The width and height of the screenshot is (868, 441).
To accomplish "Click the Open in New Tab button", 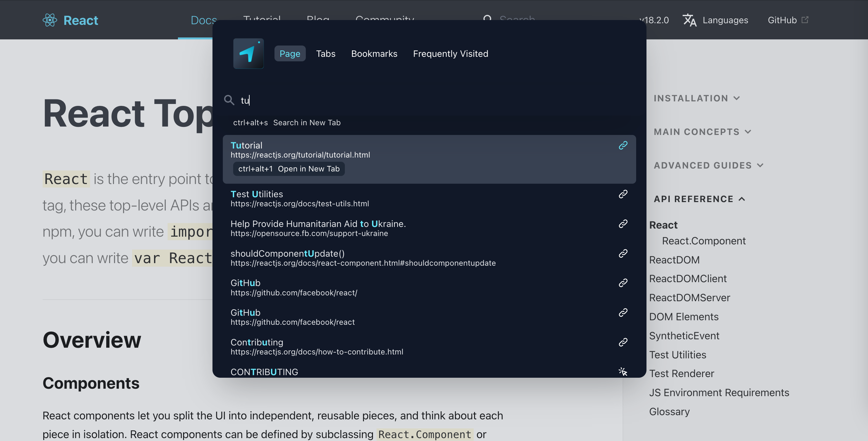I will coord(289,169).
